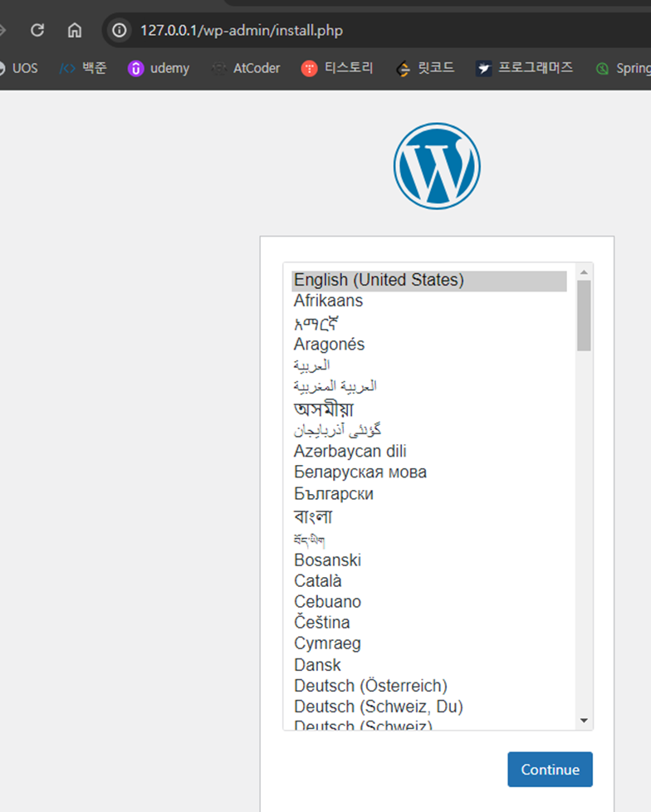Screen dimensions: 651x812
Task: Click the WordPress logo
Action: point(437,166)
